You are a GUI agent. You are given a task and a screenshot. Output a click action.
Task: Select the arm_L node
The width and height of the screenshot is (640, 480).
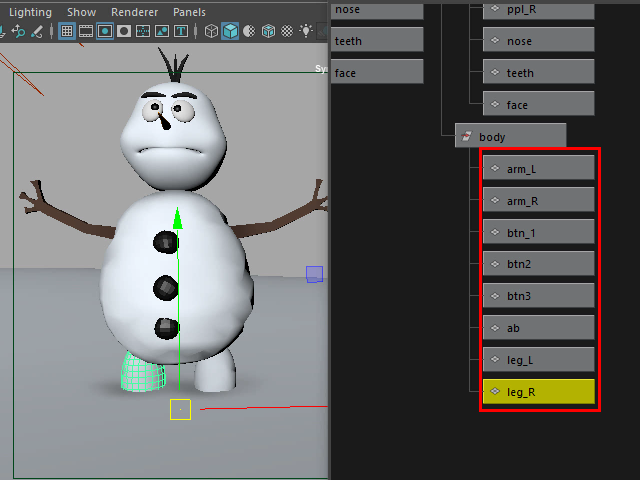[x=538, y=168]
